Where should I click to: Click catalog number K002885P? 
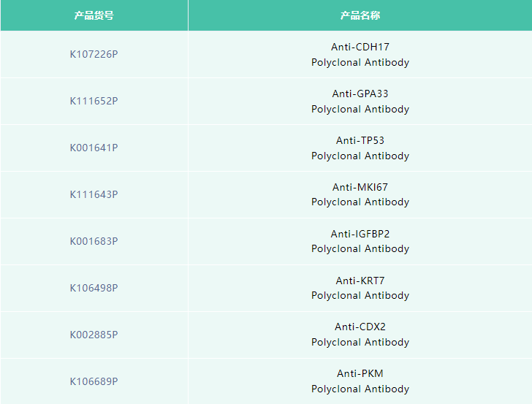94,335
